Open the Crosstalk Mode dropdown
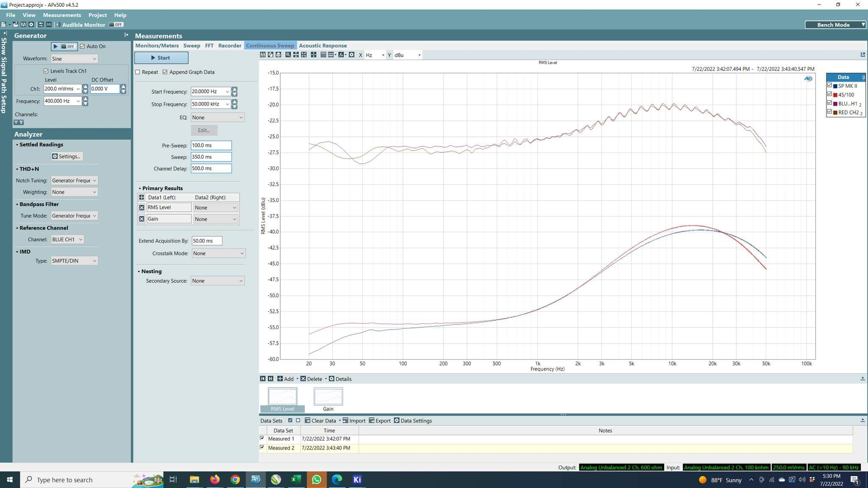 218,253
